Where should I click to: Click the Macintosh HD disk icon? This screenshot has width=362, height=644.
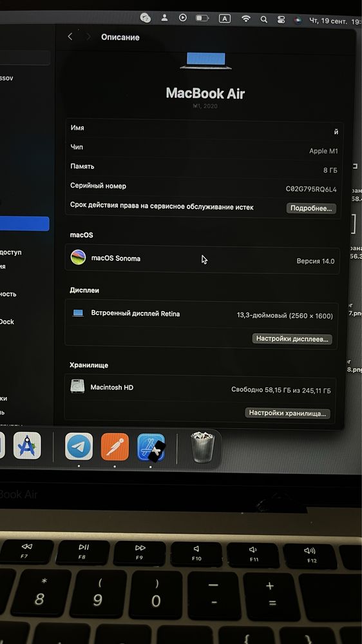click(77, 387)
